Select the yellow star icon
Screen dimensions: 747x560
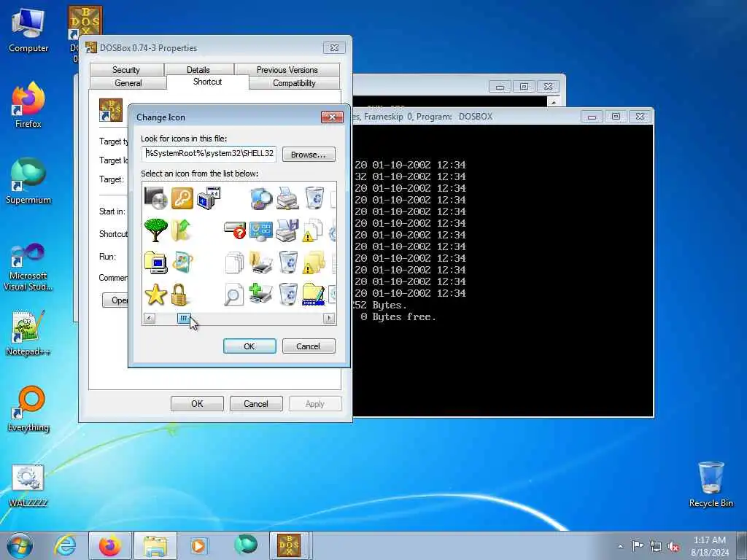156,295
